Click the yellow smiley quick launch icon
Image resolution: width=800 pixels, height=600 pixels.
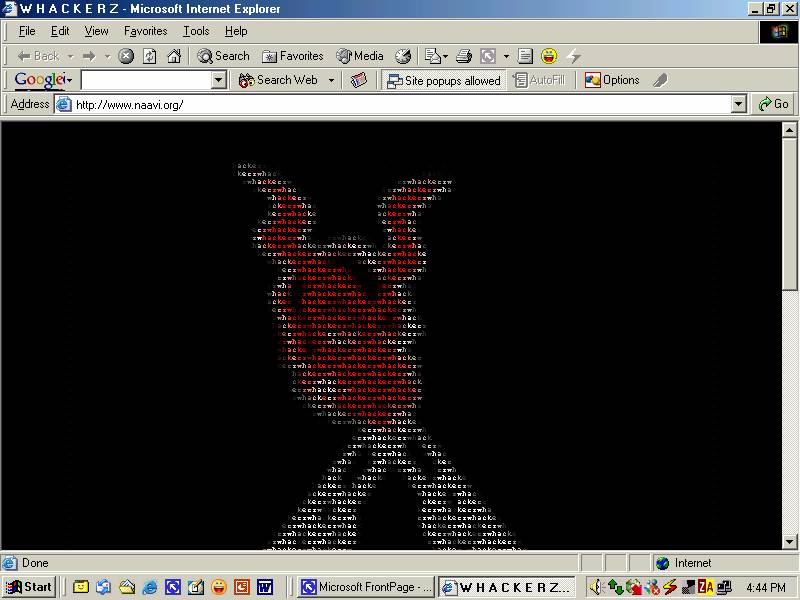point(219,587)
